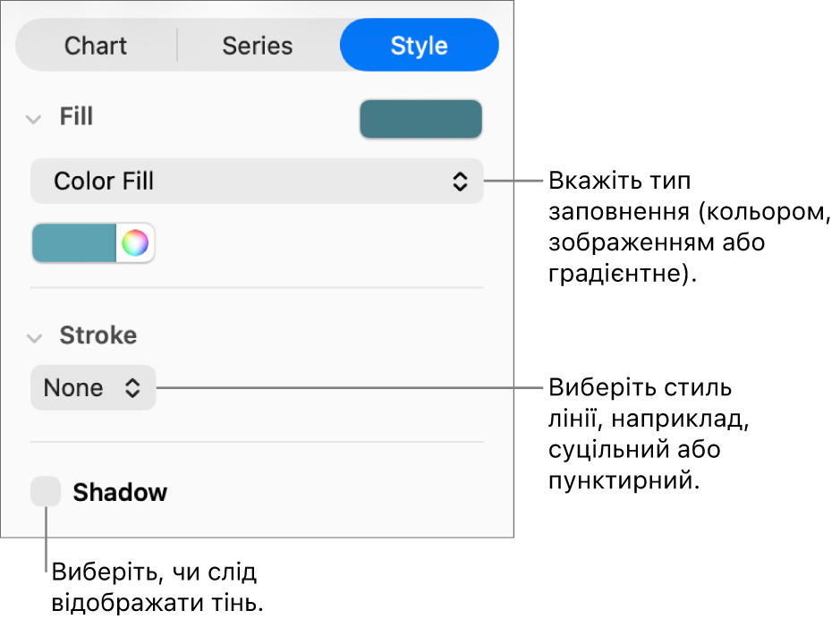
Task: Open the teal fill color well
Action: tap(74, 243)
